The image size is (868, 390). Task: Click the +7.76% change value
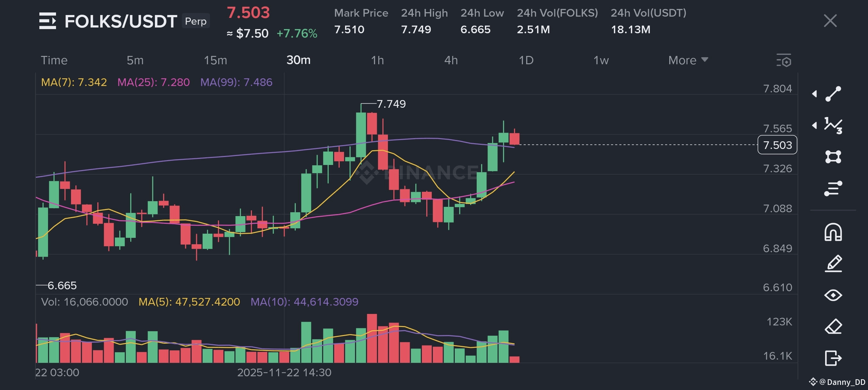pos(297,33)
